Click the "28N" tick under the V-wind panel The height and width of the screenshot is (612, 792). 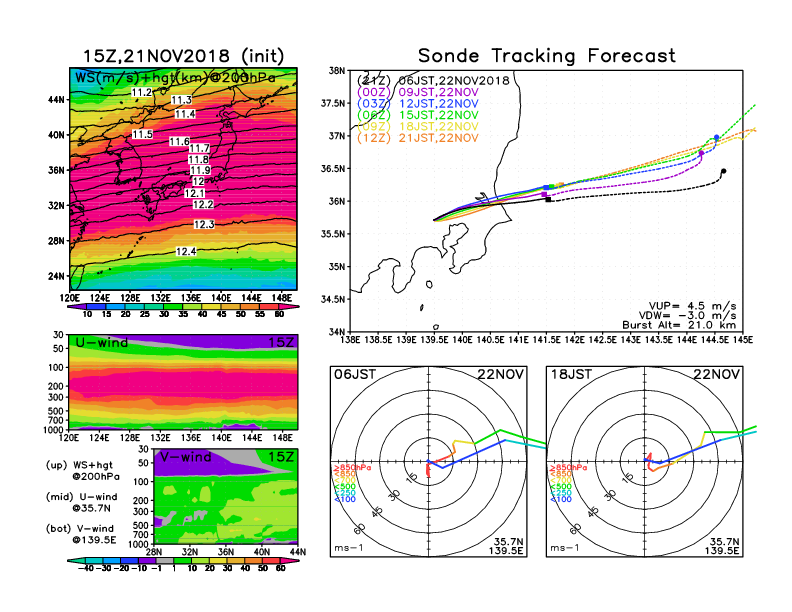(x=154, y=552)
